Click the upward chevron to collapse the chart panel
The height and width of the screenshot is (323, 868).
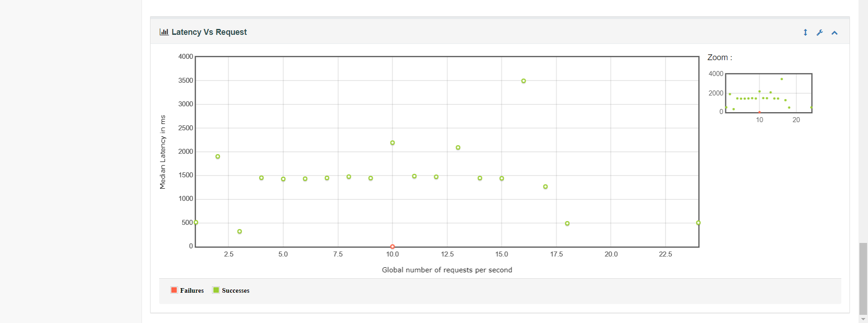[x=834, y=32]
